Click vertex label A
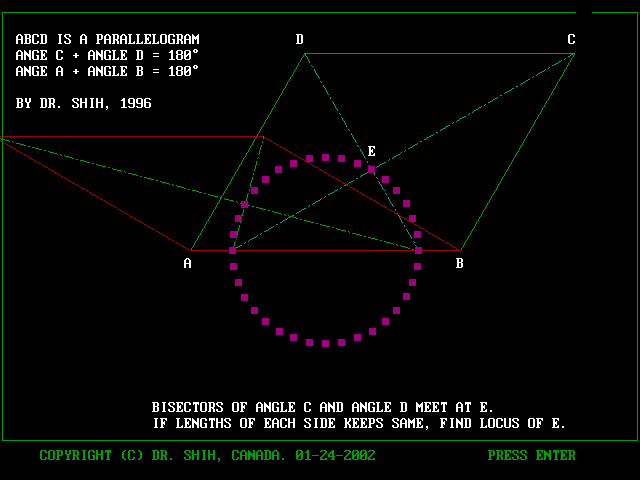Viewport: 640px width, 480px height. tap(187, 264)
